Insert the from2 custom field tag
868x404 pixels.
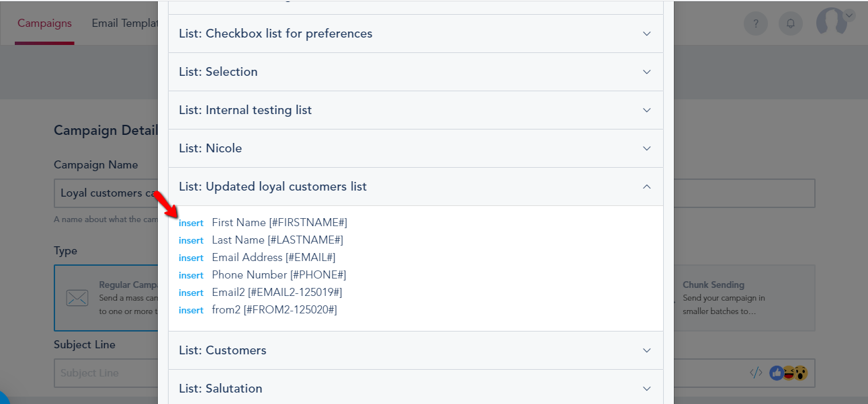[x=191, y=311]
